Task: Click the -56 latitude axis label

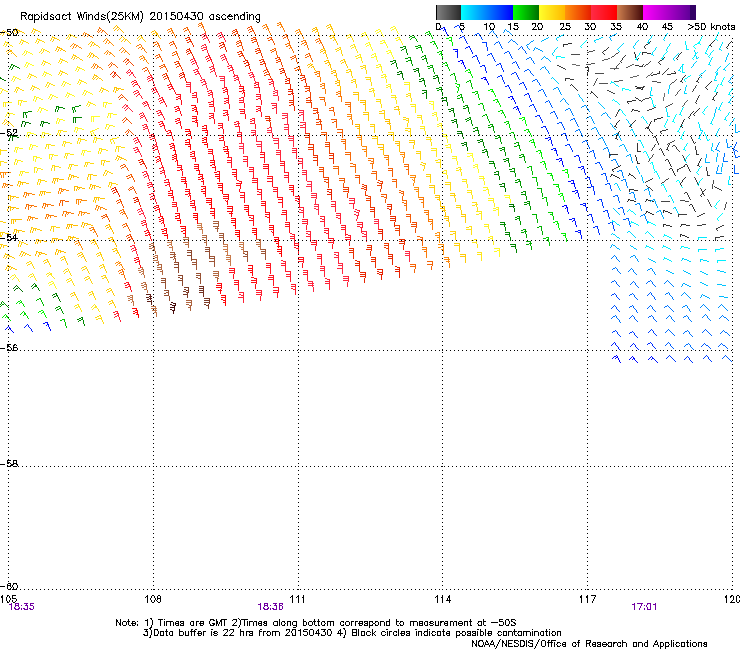Action: [x=9, y=347]
